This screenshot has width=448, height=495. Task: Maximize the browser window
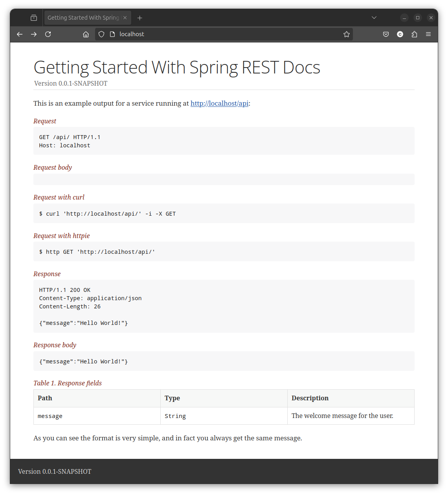(x=418, y=18)
